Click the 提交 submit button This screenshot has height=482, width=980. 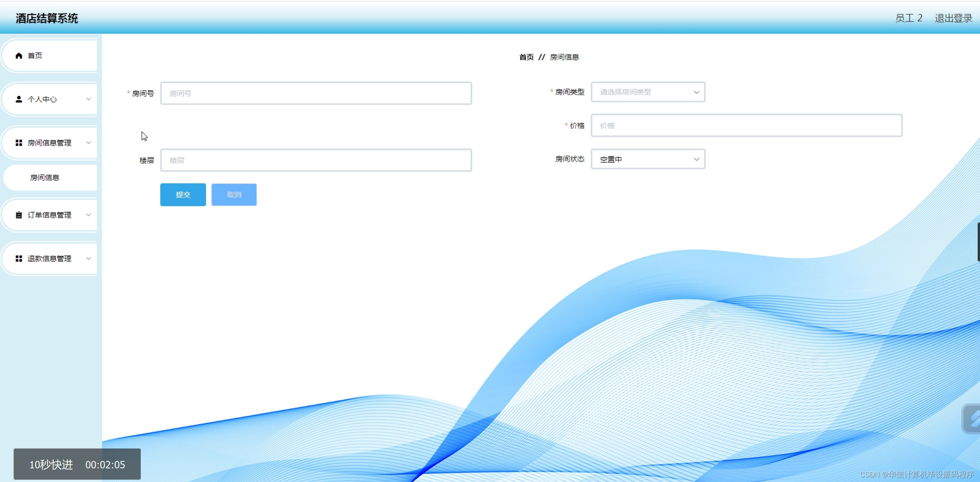coord(183,194)
